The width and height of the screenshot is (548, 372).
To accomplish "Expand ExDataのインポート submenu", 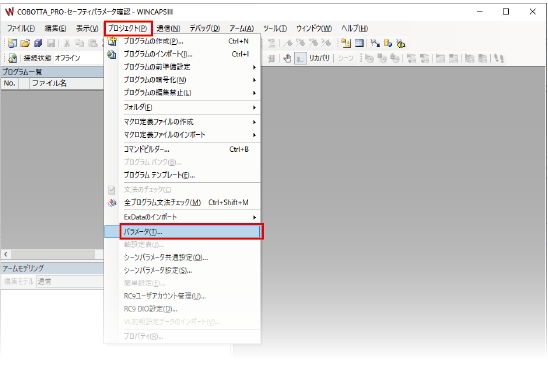I will pos(254,217).
